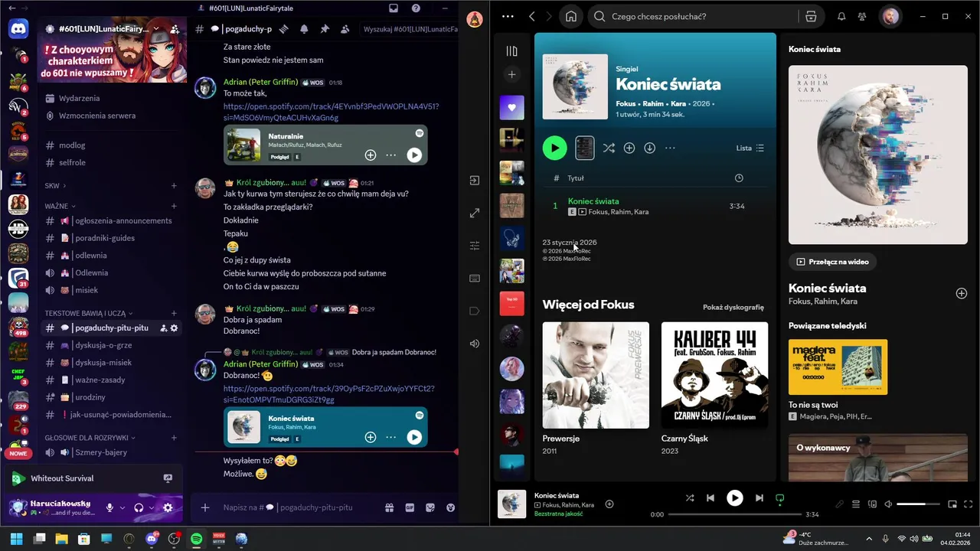Open Discord inbox icon in title bar

(394, 8)
